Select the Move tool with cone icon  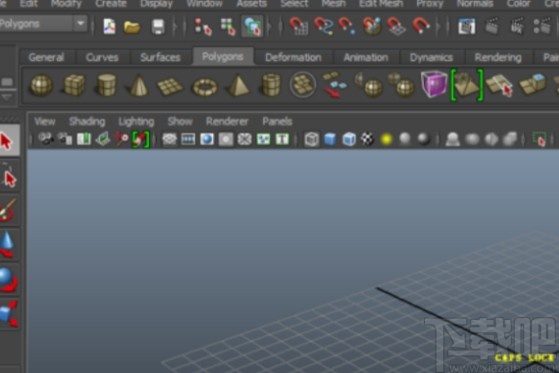point(7,244)
